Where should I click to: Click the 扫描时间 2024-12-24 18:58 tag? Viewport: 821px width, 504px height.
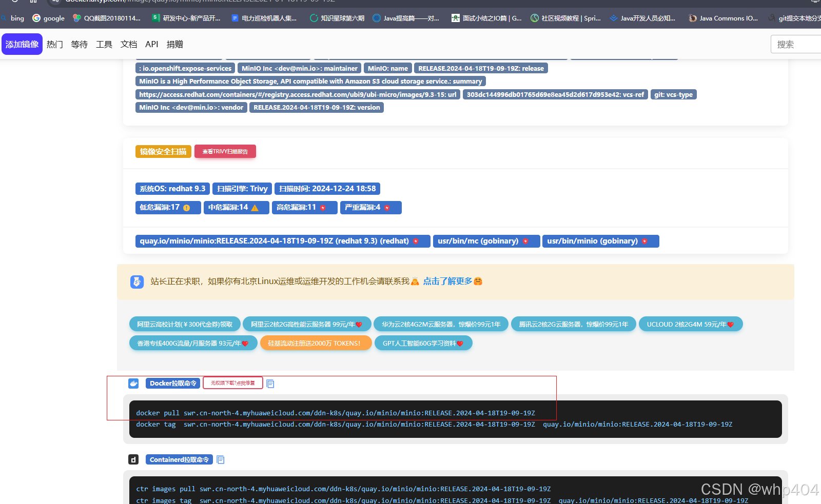(327, 189)
